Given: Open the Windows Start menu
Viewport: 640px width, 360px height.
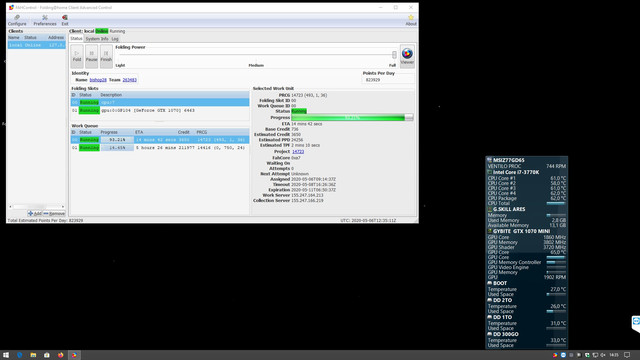Looking at the screenshot, I should click(x=6, y=355).
